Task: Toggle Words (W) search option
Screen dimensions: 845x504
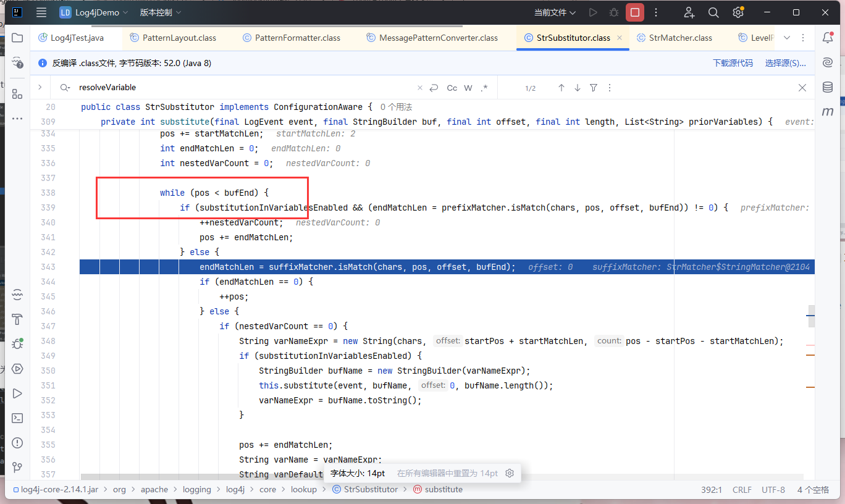Action: [x=468, y=88]
